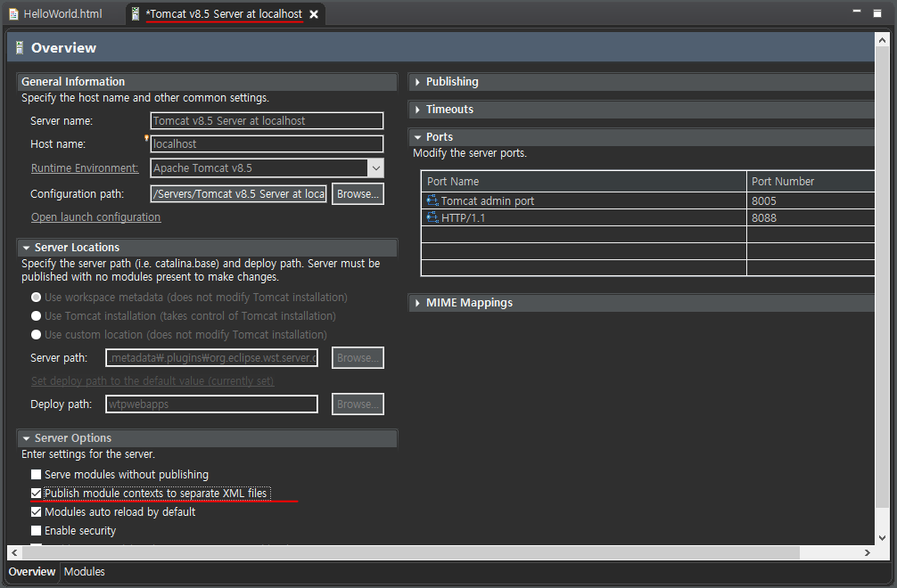This screenshot has height=588, width=897.
Task: Click the Server path field
Action: [x=211, y=358]
